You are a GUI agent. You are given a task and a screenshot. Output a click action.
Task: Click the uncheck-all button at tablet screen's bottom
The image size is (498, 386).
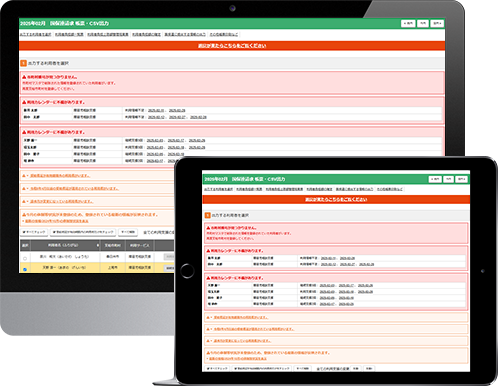[x=303, y=369]
